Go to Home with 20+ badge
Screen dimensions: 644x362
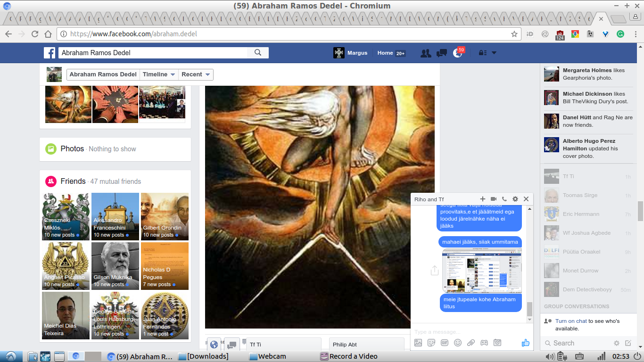click(x=391, y=53)
